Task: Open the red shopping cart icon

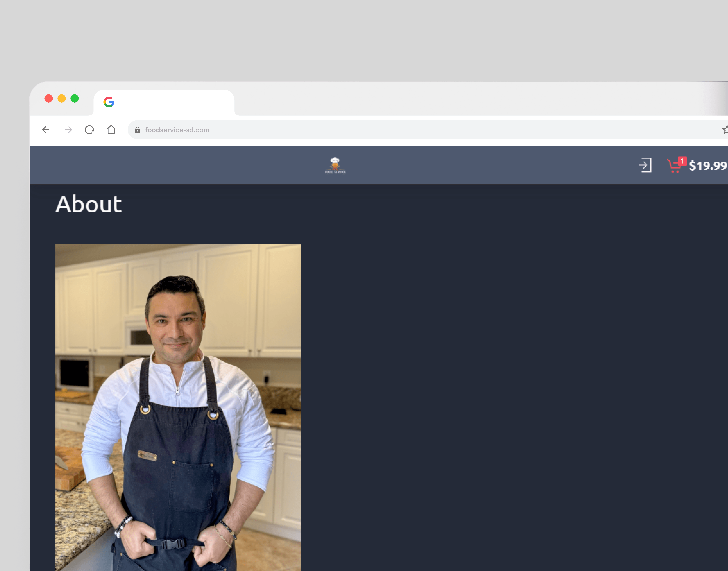Action: [x=673, y=166]
